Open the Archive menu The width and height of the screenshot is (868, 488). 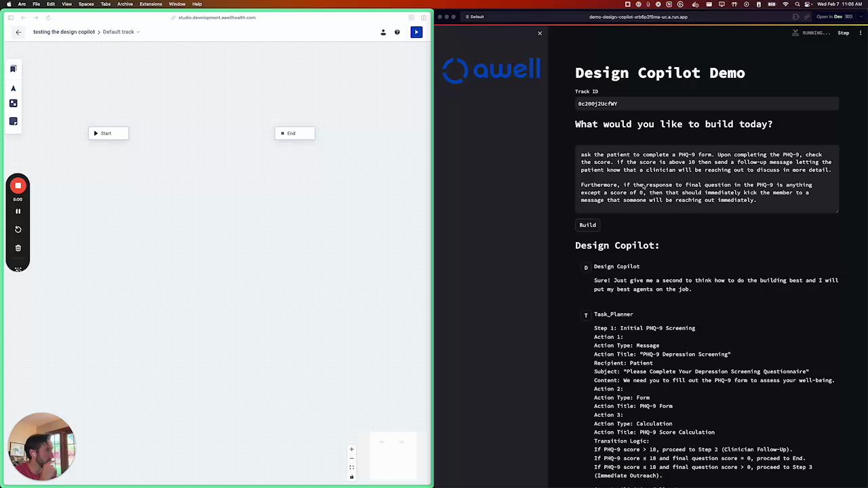125,4
